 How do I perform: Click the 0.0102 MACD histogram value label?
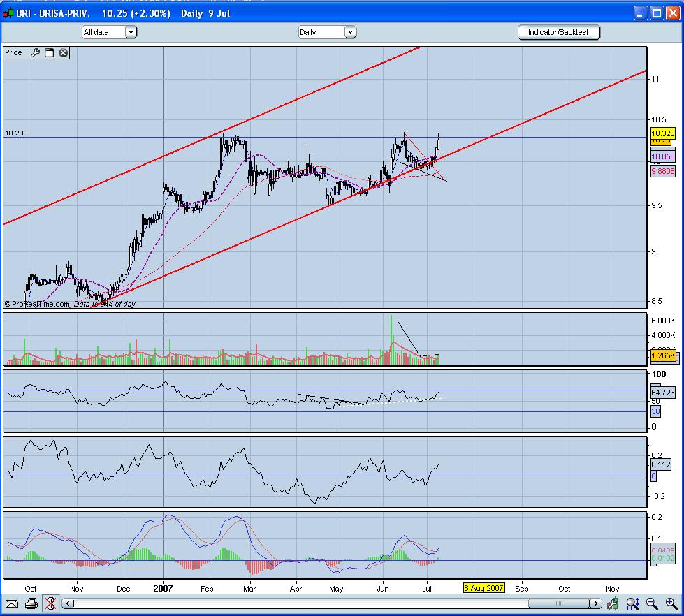click(662, 559)
